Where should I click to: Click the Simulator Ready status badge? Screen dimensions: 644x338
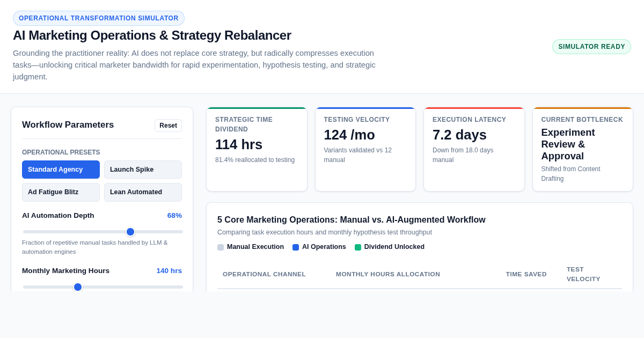591,47
